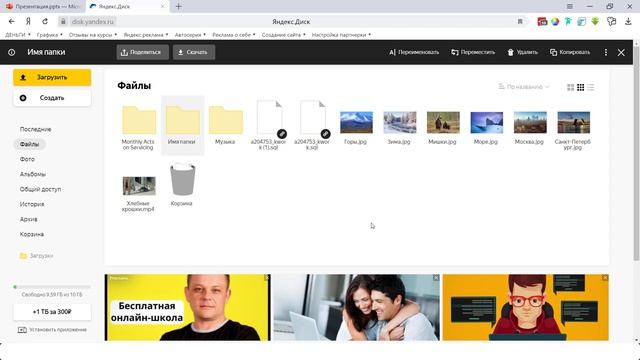The image size is (640, 360).
Task: Rename folder via Переименовать
Action: (x=414, y=52)
